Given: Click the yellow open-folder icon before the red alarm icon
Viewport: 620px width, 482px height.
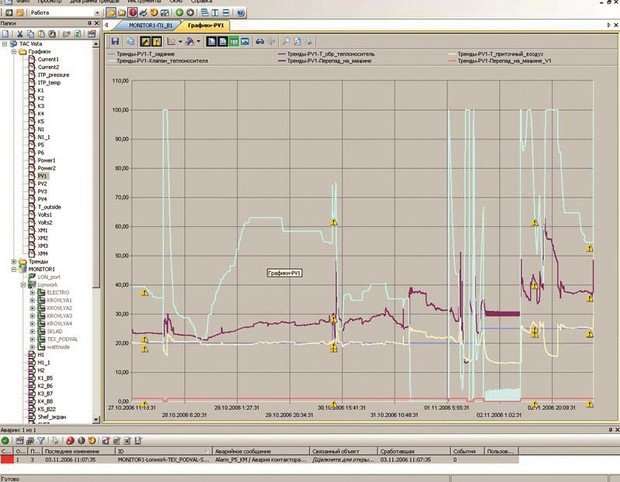Looking at the screenshot, I should (x=122, y=13).
